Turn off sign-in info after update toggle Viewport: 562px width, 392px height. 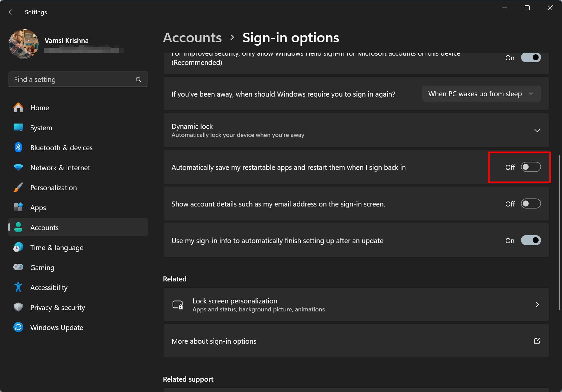531,240
